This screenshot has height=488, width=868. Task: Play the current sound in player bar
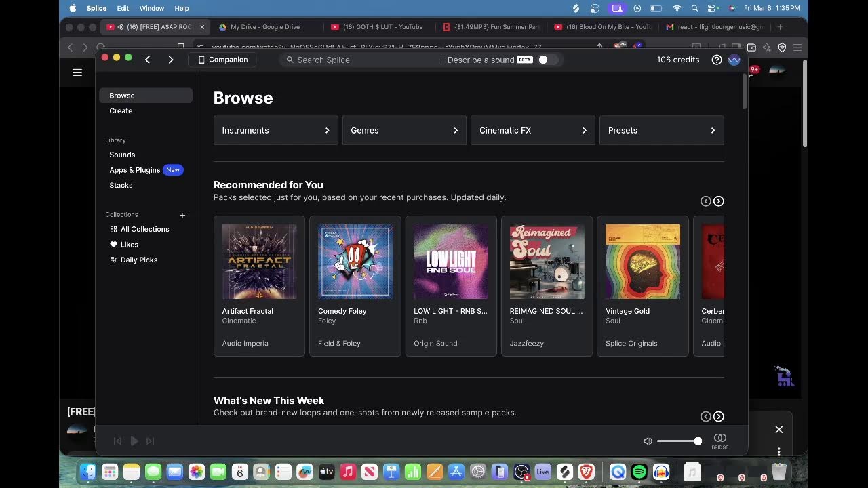coord(134,441)
